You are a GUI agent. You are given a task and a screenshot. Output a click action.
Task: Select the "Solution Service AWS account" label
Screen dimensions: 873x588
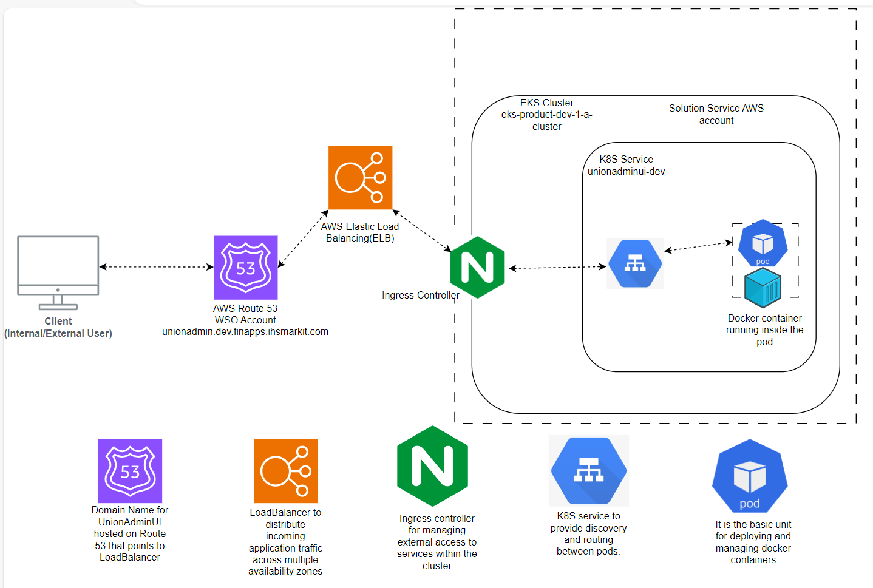click(716, 114)
